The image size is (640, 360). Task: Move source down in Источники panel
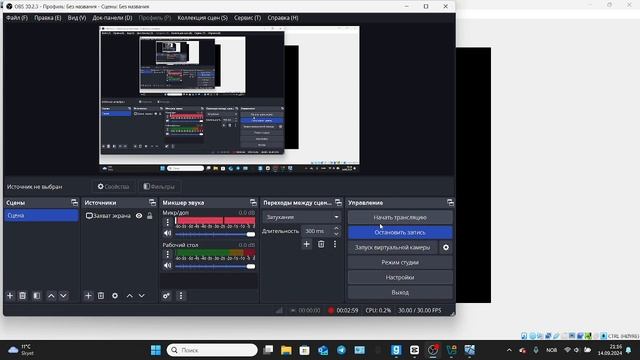142,296
